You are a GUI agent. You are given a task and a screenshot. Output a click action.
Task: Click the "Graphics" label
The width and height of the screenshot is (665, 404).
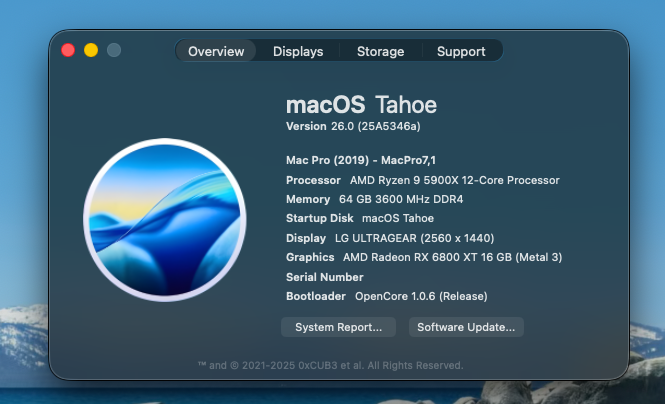tap(310, 257)
